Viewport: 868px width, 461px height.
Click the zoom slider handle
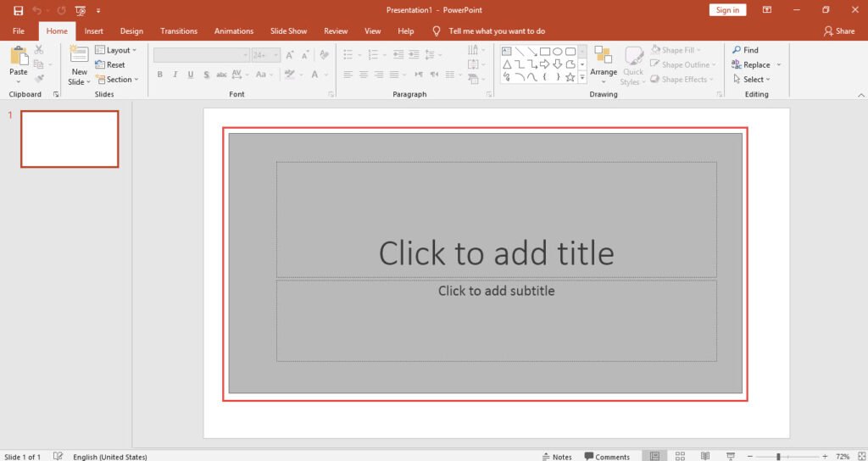pos(778,457)
